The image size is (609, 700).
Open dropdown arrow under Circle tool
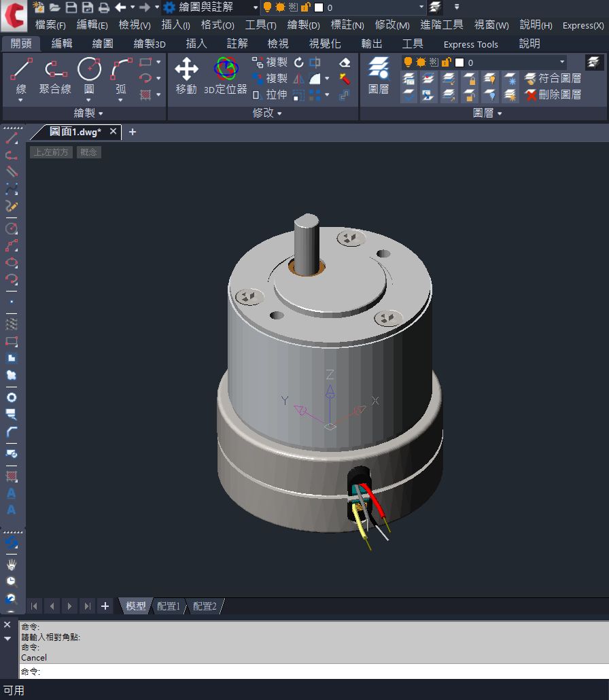[x=88, y=101]
